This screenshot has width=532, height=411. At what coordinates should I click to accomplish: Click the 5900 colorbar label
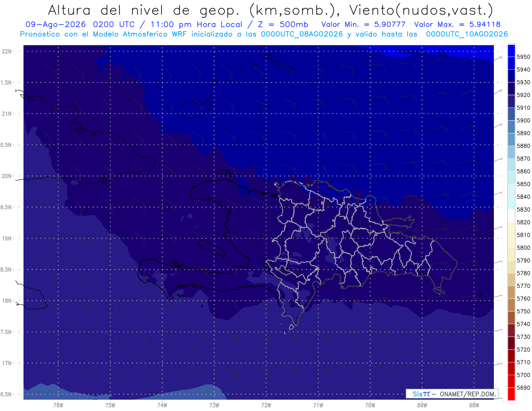pyautogui.click(x=524, y=120)
